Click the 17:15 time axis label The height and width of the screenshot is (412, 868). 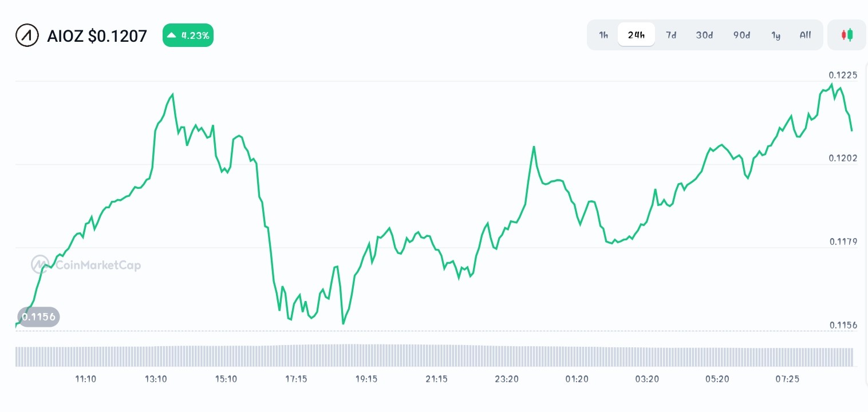pyautogui.click(x=296, y=379)
